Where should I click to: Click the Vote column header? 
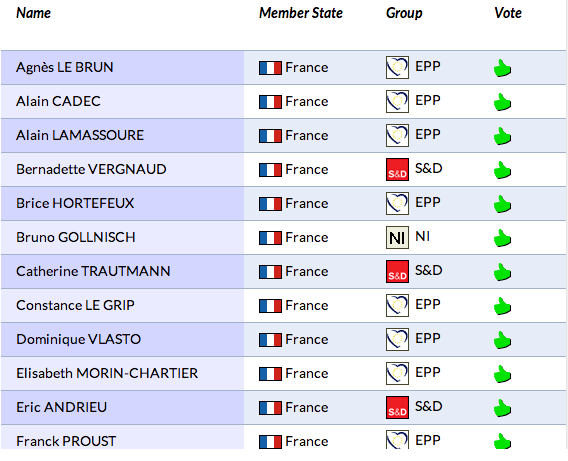(x=508, y=13)
